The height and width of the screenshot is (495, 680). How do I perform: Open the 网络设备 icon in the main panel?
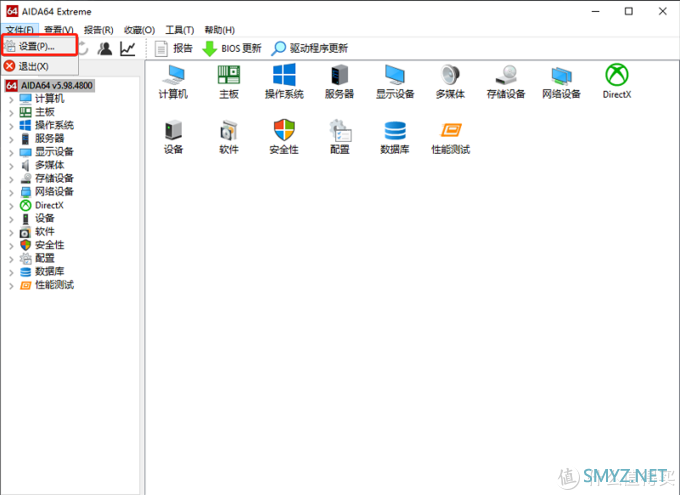point(561,82)
